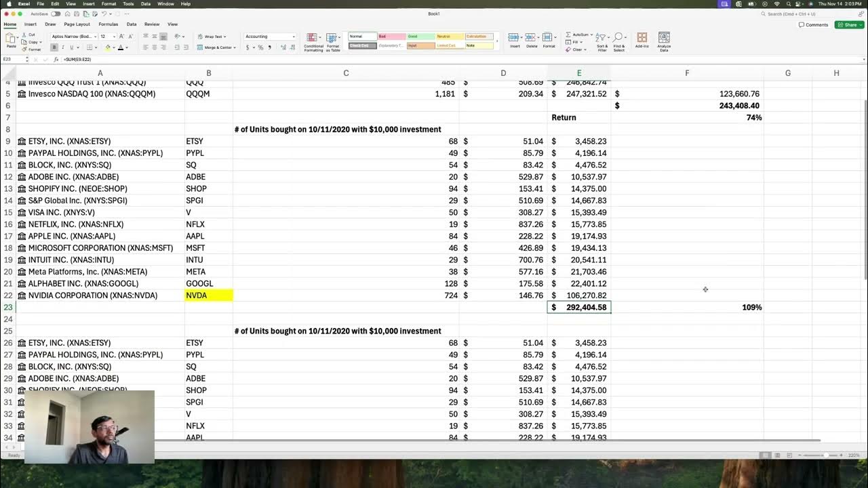Screen dimensions: 868x488
Task: Click the Format painter brush
Action: pos(24,49)
